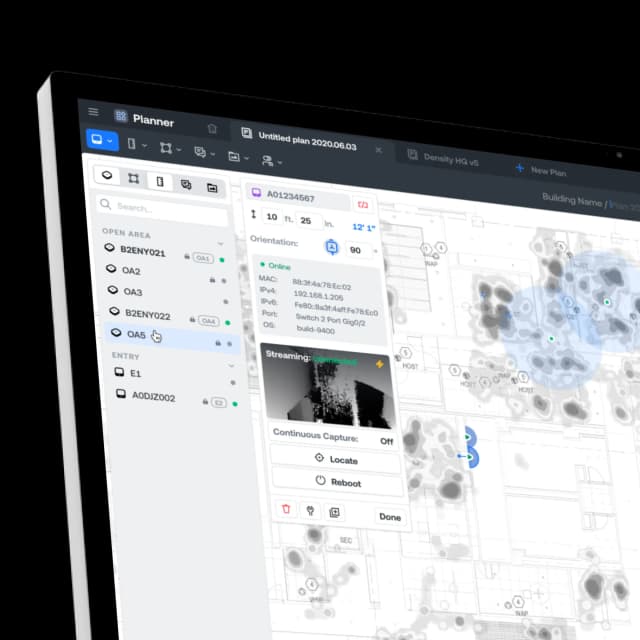The width and height of the screenshot is (640, 640).
Task: Collapse the OPEN AREA section
Action: click(x=220, y=244)
